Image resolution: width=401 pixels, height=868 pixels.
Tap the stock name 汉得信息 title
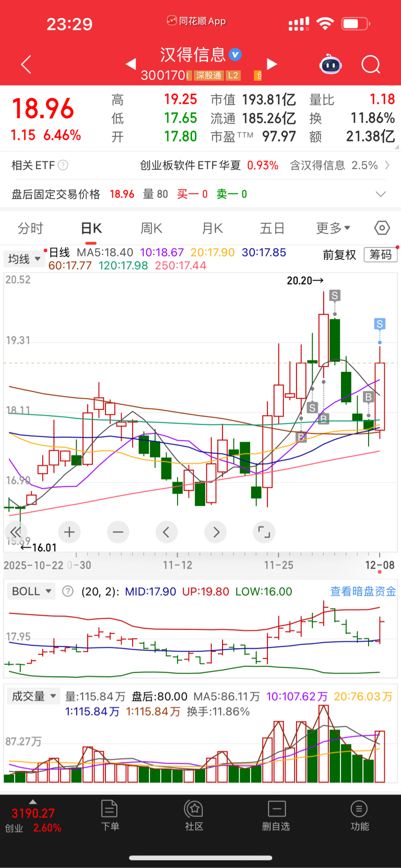pyautogui.click(x=193, y=54)
